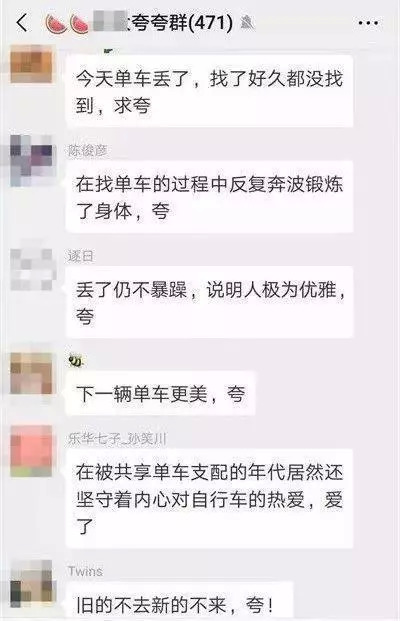
Task: Select message 下一辆单车更美
Action: tap(160, 393)
